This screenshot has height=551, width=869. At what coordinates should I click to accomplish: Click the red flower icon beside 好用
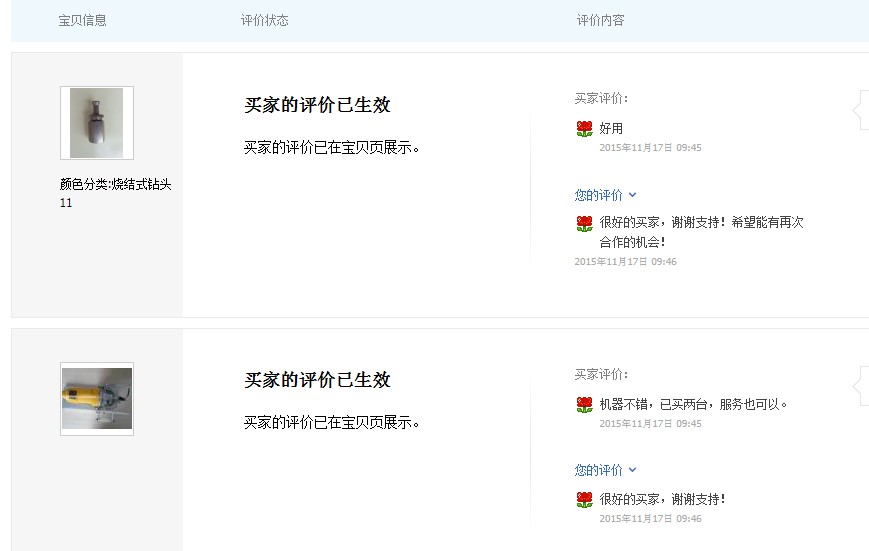tap(585, 129)
